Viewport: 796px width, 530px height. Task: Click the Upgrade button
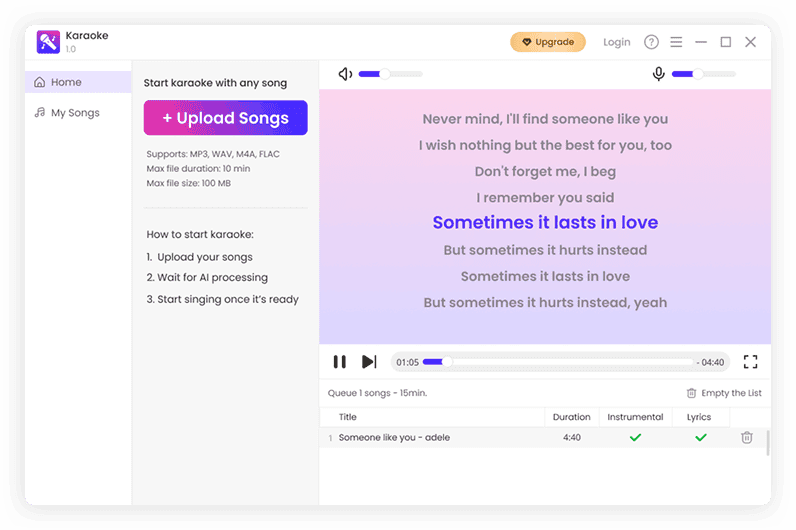(548, 42)
